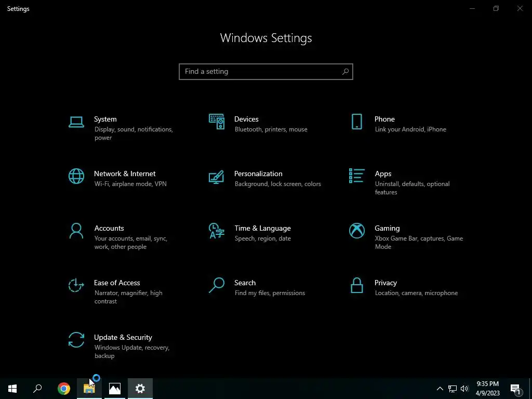Open the network status tray icon

pyautogui.click(x=453, y=389)
